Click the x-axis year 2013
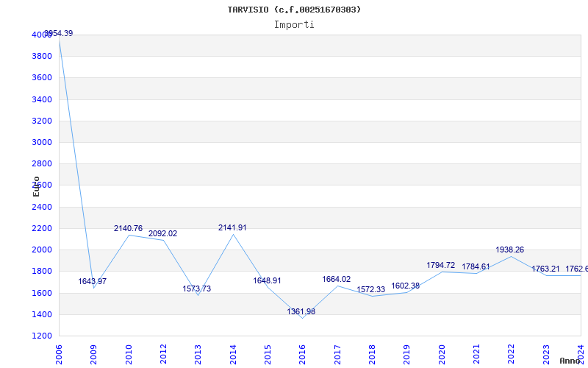Screen dimensions: 588x368 point(198,355)
